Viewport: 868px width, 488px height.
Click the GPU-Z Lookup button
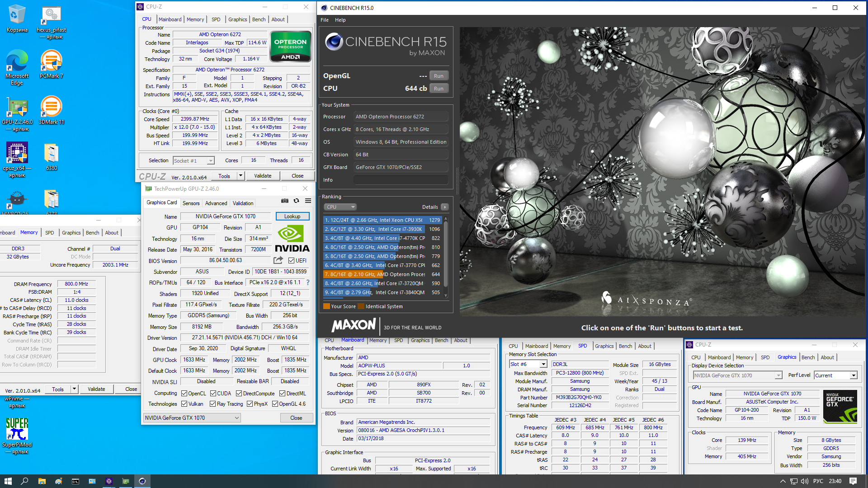(x=292, y=216)
